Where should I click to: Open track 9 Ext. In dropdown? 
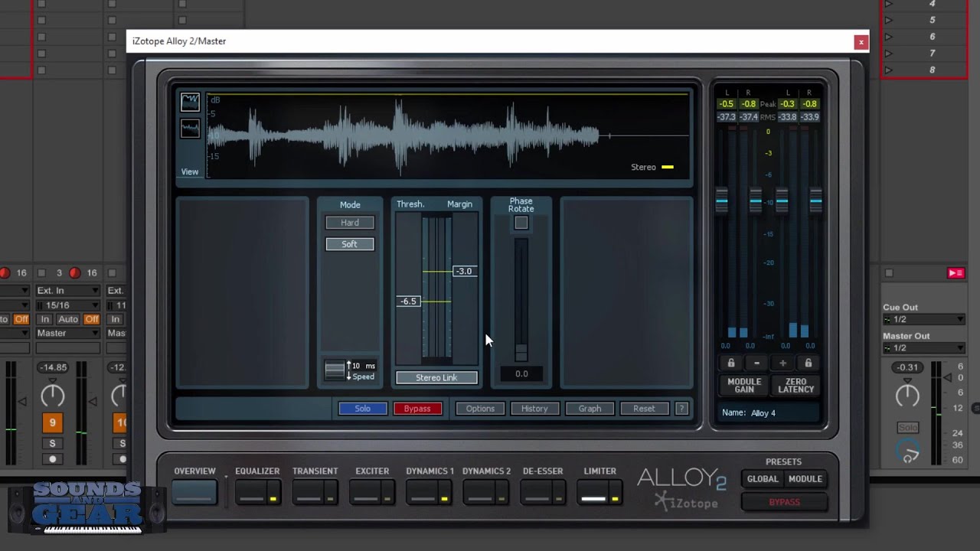point(67,291)
